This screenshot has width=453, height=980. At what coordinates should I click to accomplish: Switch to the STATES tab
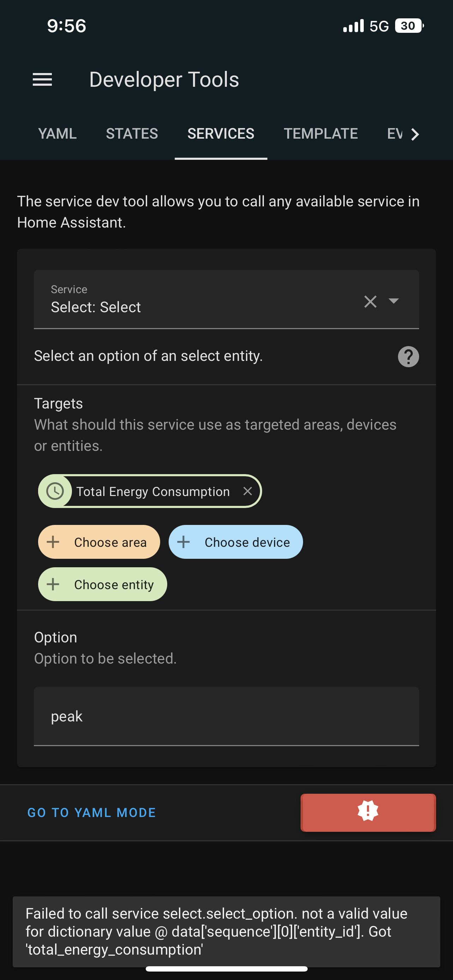coord(132,134)
